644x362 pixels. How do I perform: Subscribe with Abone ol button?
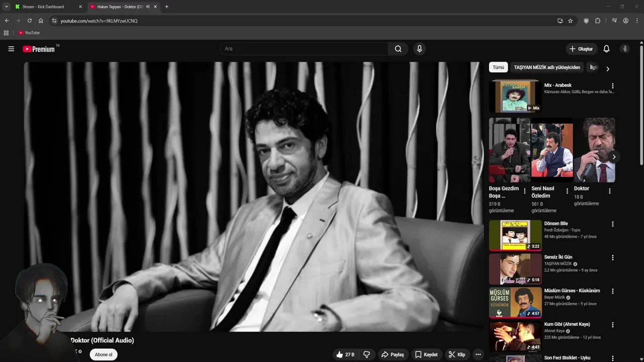pos(104,354)
